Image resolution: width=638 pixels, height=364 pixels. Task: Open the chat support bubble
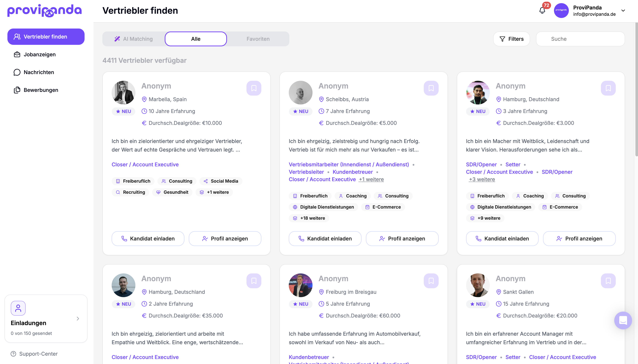point(623,320)
